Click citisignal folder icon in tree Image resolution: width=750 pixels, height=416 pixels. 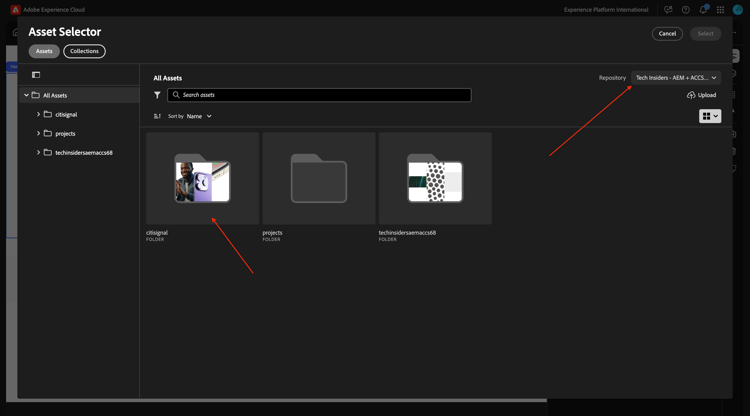coord(48,114)
